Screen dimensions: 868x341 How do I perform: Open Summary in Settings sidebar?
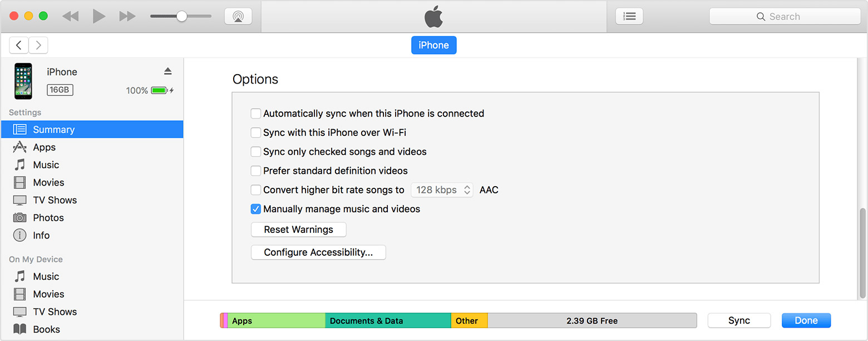(x=92, y=129)
